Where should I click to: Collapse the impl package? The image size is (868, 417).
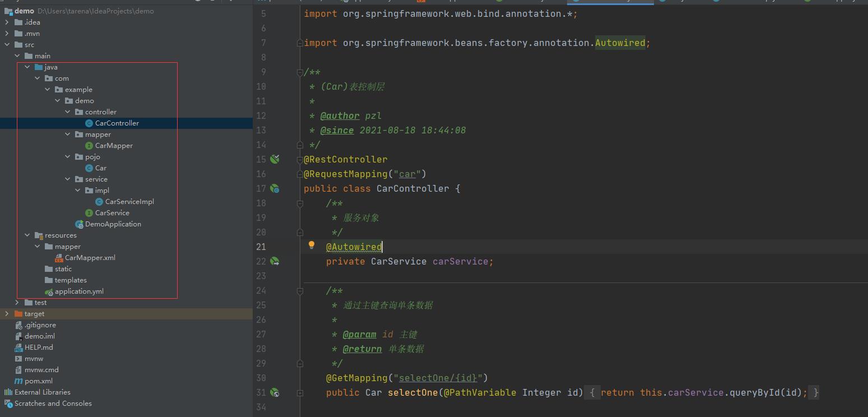point(77,191)
